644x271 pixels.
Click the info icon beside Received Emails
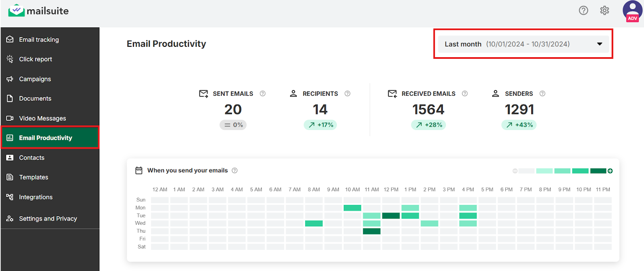tap(464, 93)
